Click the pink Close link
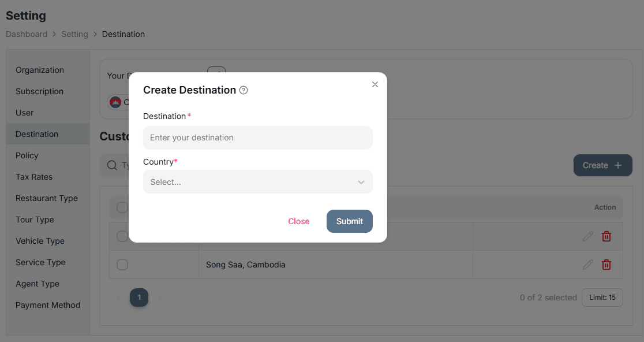 (x=298, y=221)
